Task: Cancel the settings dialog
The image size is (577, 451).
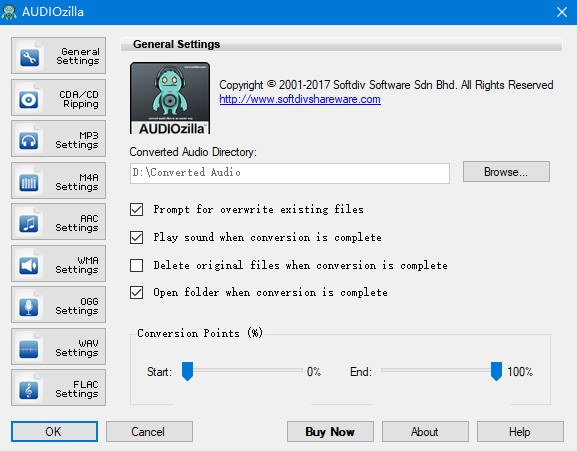Action: [x=149, y=432]
